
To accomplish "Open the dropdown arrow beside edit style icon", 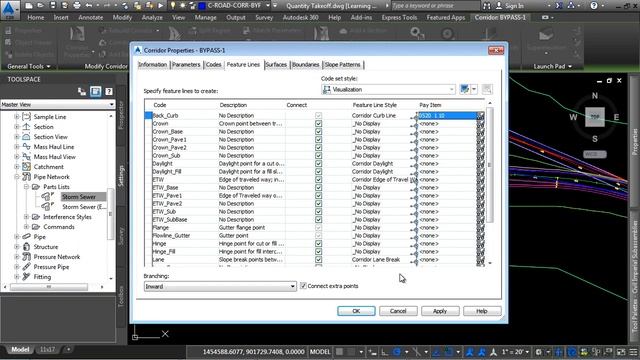I will click(474, 89).
